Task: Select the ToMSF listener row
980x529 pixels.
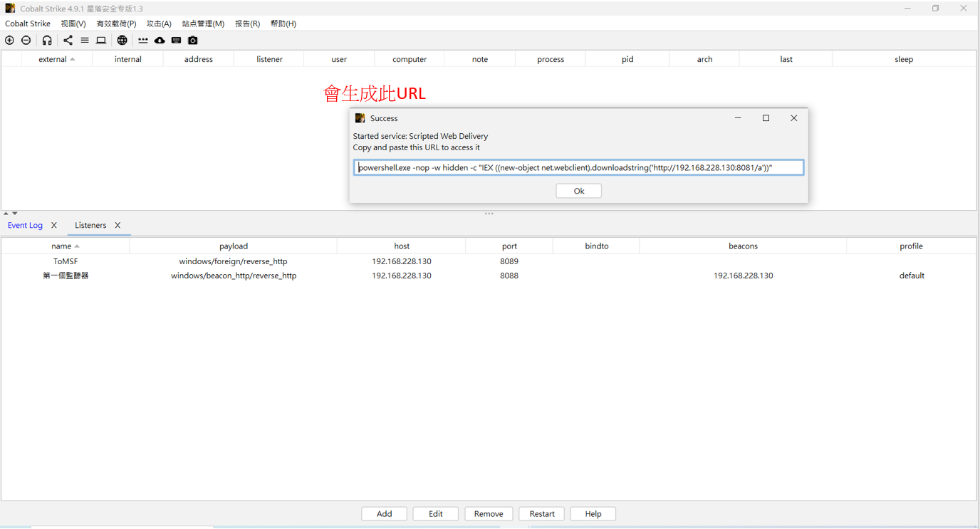Action: 489,261
